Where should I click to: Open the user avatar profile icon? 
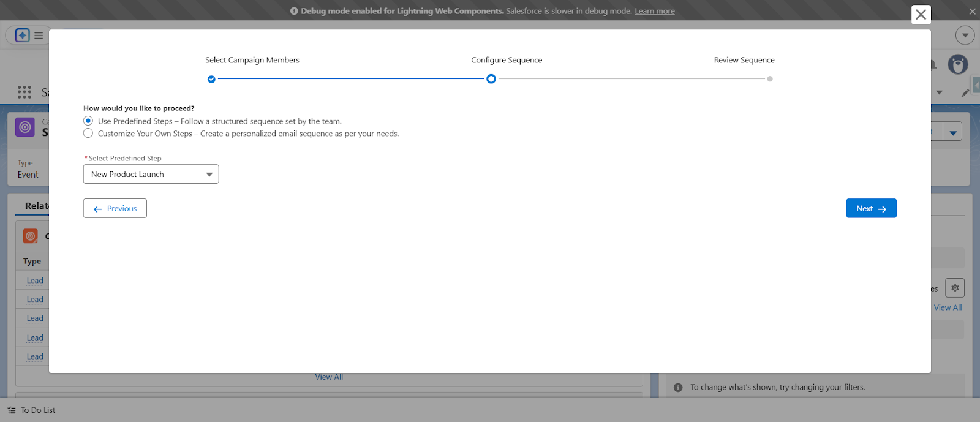point(958,64)
